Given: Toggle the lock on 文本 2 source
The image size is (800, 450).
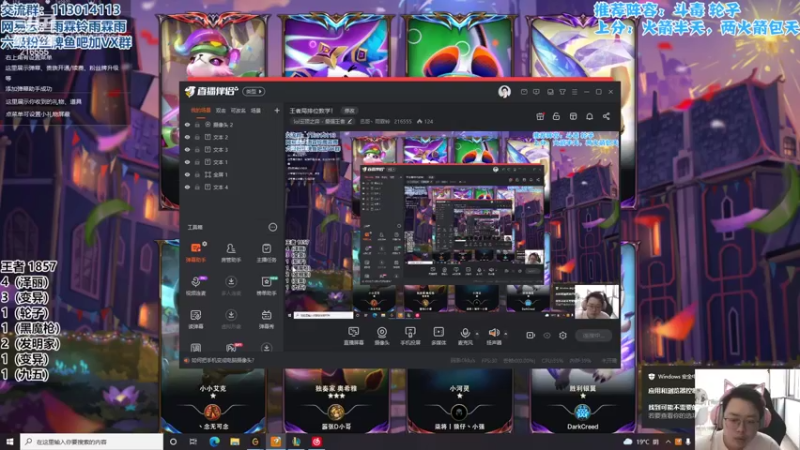Looking at the screenshot, I should (197, 137).
